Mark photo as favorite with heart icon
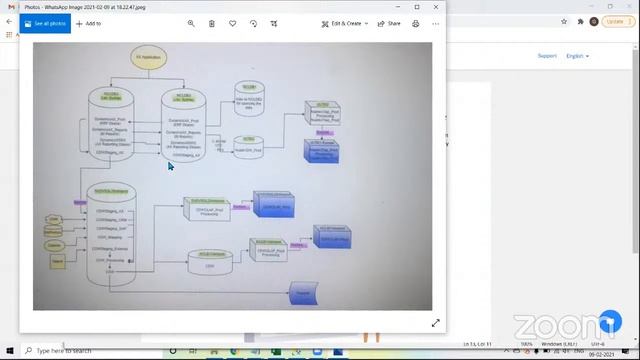 click(x=233, y=24)
